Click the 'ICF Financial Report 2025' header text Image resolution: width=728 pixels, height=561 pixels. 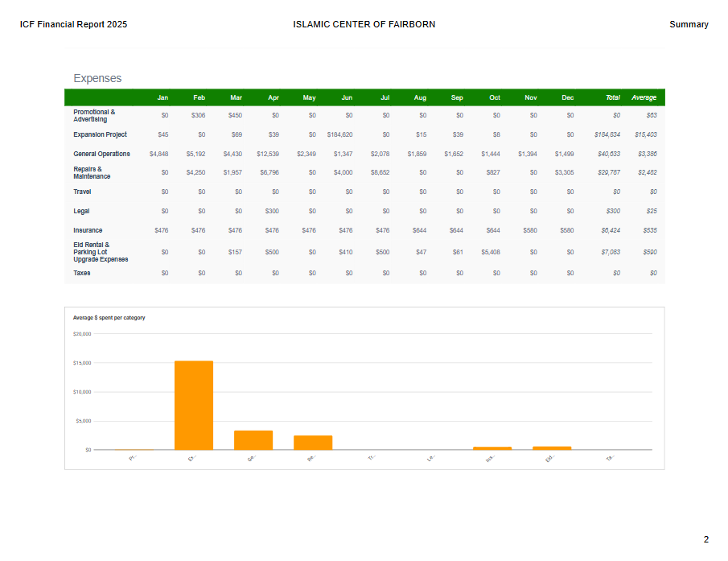(x=73, y=24)
